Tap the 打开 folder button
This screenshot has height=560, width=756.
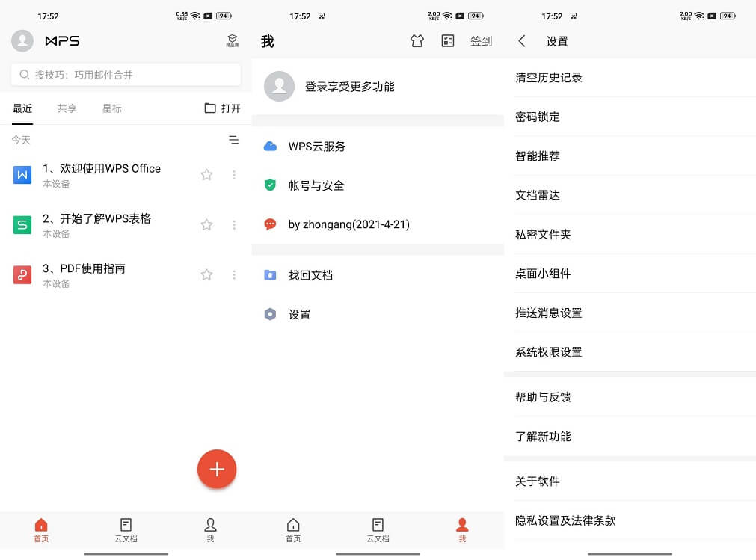222,108
